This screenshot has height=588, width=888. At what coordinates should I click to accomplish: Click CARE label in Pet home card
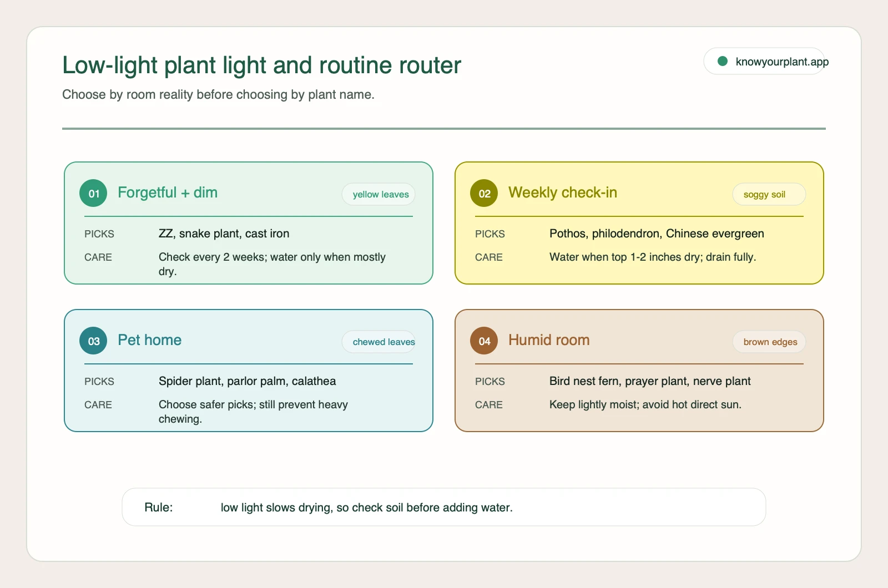[98, 405]
